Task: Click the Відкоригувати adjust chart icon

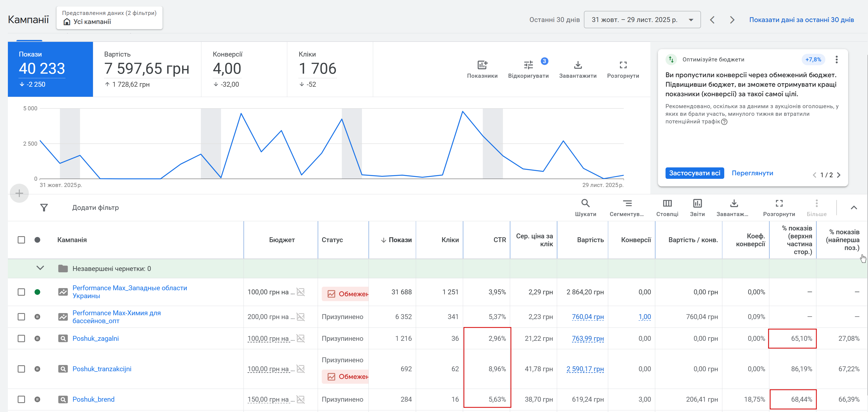Action: [x=528, y=65]
